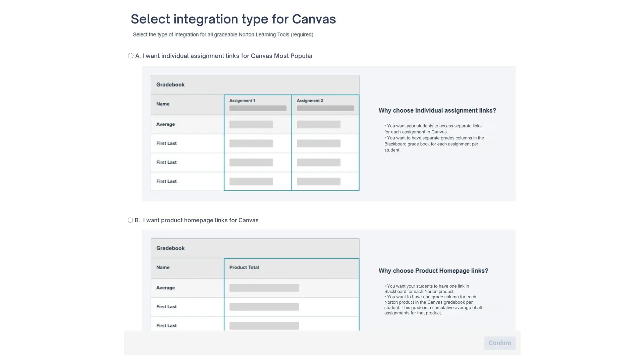The image size is (644, 362).
Task: Click 'Why choose Product Homepage links?' heading
Action: pos(433,271)
